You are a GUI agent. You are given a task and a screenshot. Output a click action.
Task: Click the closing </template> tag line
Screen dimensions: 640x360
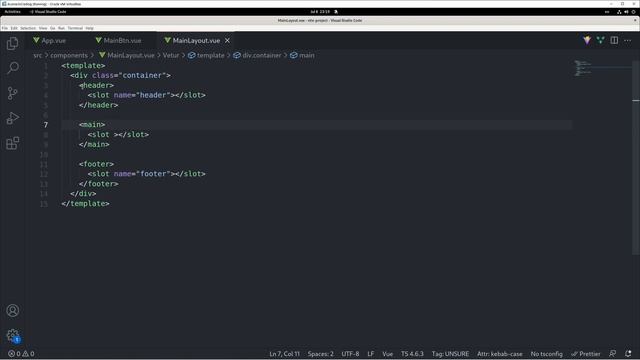(85, 204)
